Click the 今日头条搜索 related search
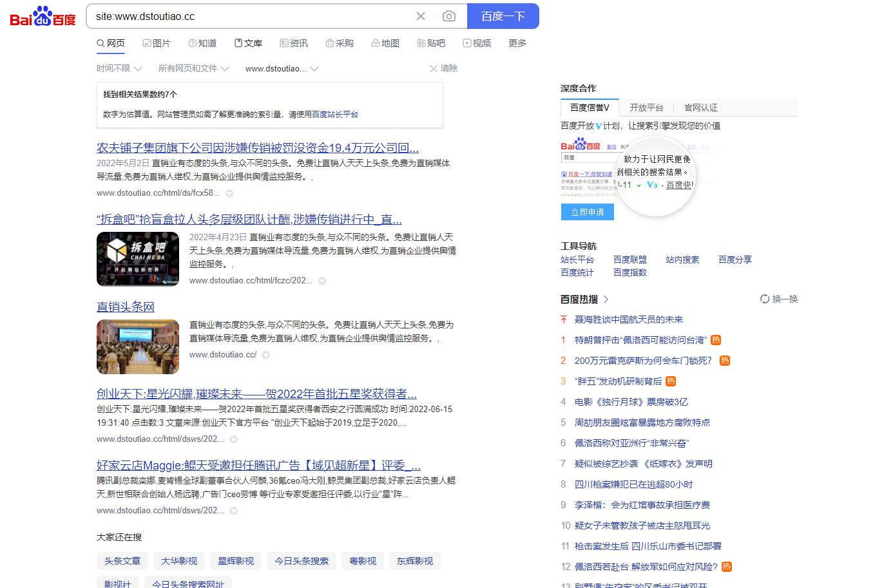The width and height of the screenshot is (884, 588). click(x=302, y=561)
